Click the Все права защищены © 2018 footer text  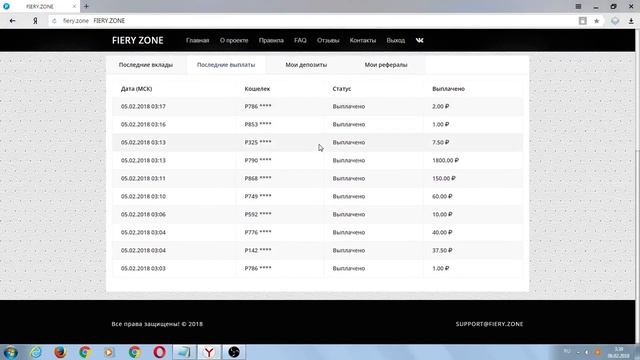(157, 324)
